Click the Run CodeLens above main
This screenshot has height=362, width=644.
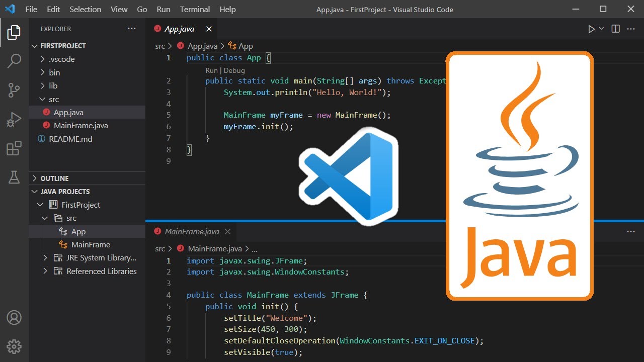point(211,71)
